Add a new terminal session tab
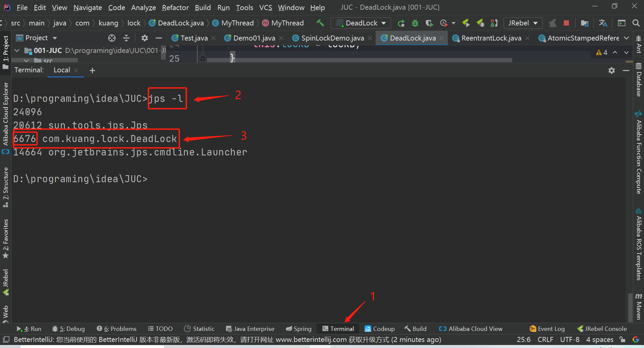The width and height of the screenshot is (644, 348). pyautogui.click(x=93, y=70)
